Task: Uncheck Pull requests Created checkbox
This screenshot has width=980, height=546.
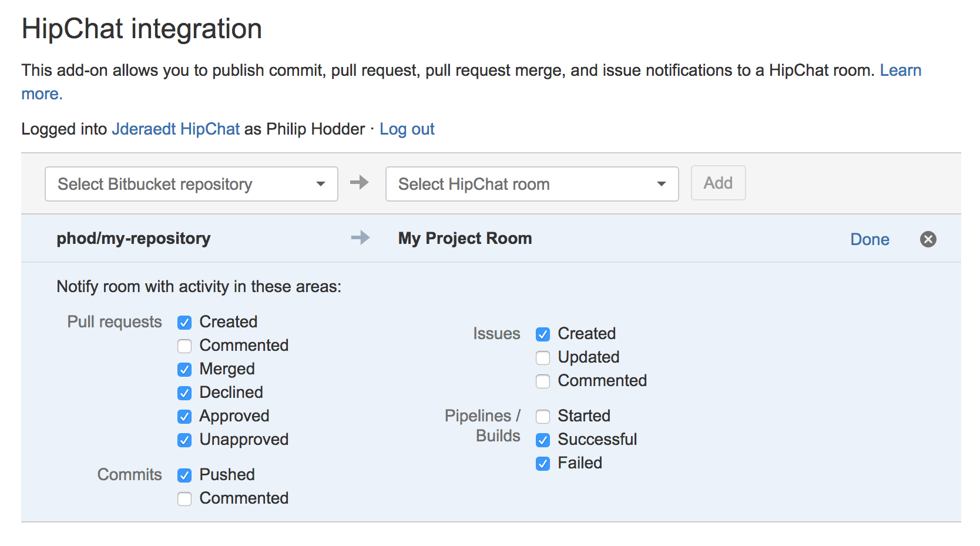Action: click(184, 323)
